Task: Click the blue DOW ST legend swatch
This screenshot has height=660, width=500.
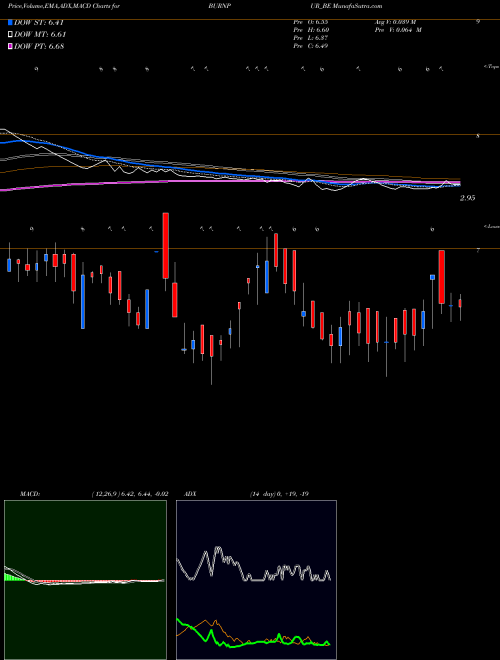Action: click(11, 23)
